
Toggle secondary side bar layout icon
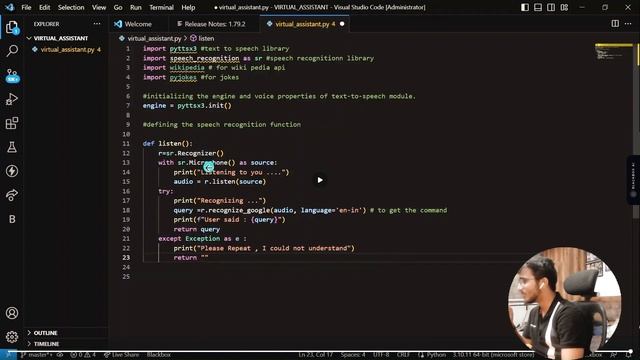click(x=551, y=7)
